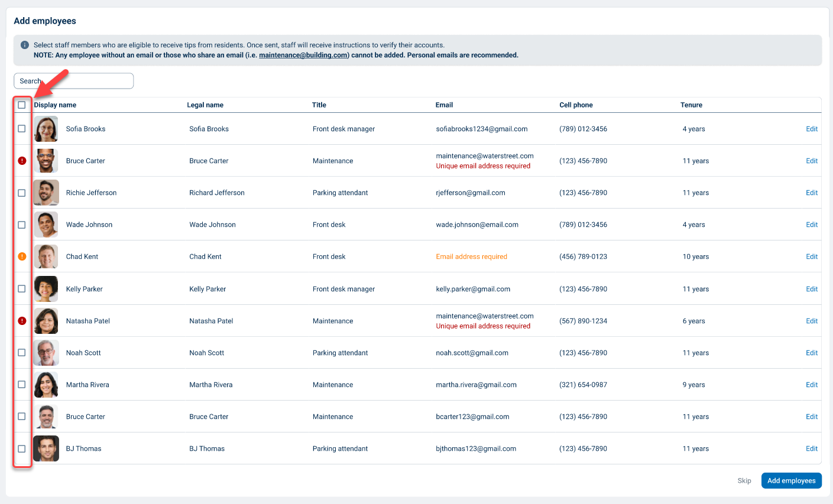The width and height of the screenshot is (833, 504).
Task: Click Richie Jefferson's avatar thumbnail
Action: click(46, 193)
